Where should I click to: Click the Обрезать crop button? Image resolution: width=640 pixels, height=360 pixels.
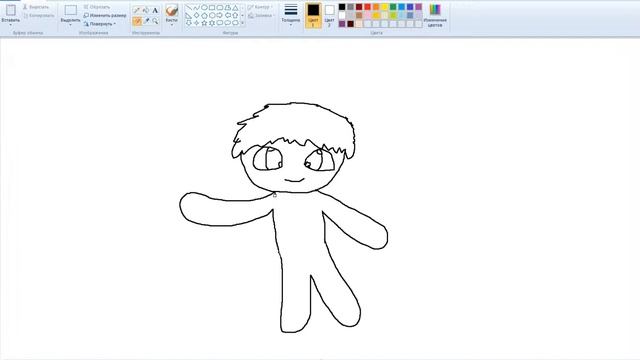97,7
